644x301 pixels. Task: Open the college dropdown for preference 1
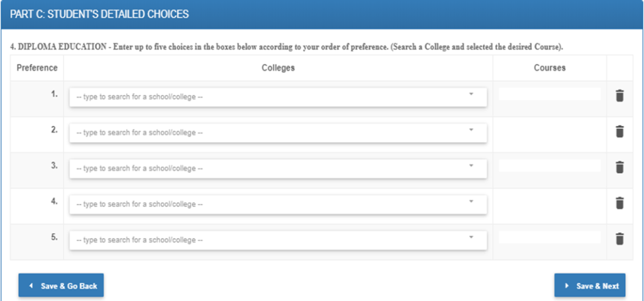coord(277,97)
